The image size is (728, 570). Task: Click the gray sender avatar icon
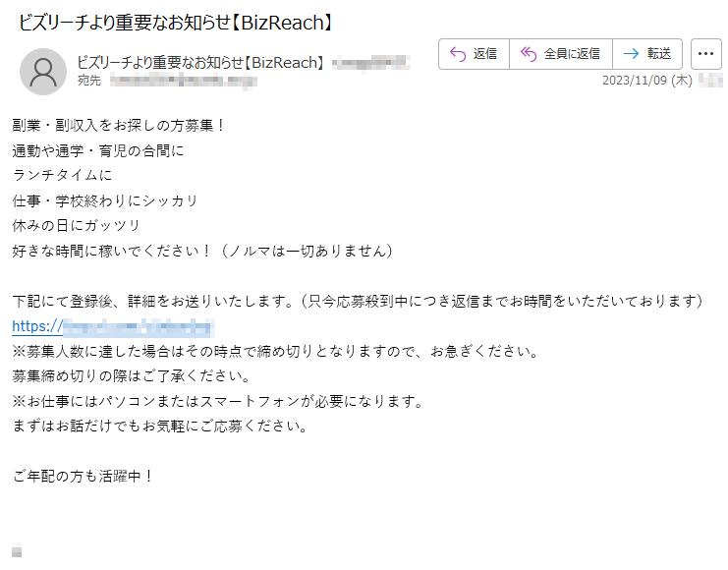pyautogui.click(x=43, y=72)
